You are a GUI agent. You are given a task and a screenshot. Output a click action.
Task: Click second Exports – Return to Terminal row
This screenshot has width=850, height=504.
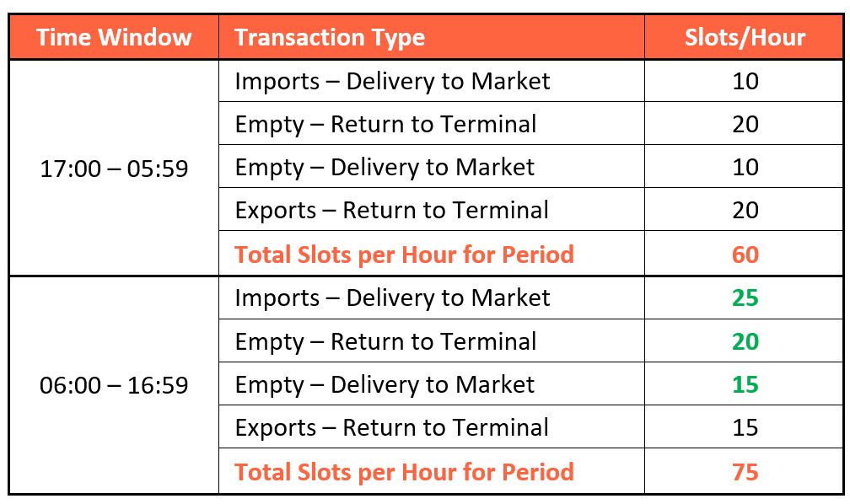coord(531,427)
